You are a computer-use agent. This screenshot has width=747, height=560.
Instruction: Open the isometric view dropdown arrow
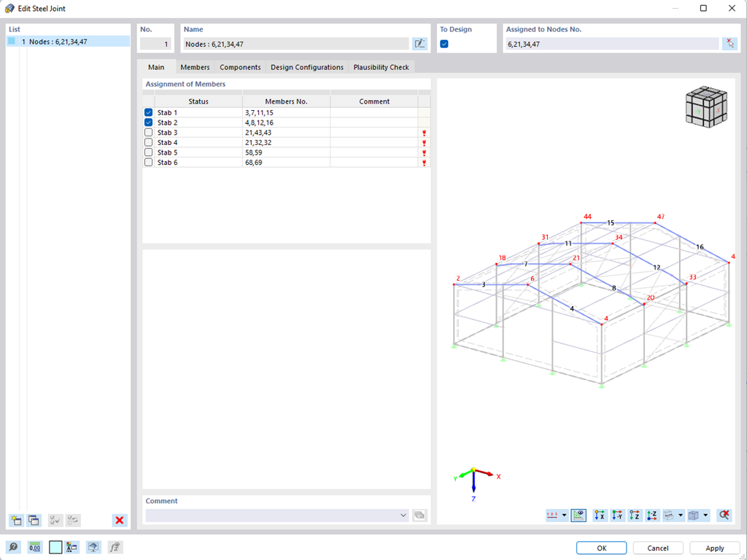tap(705, 515)
